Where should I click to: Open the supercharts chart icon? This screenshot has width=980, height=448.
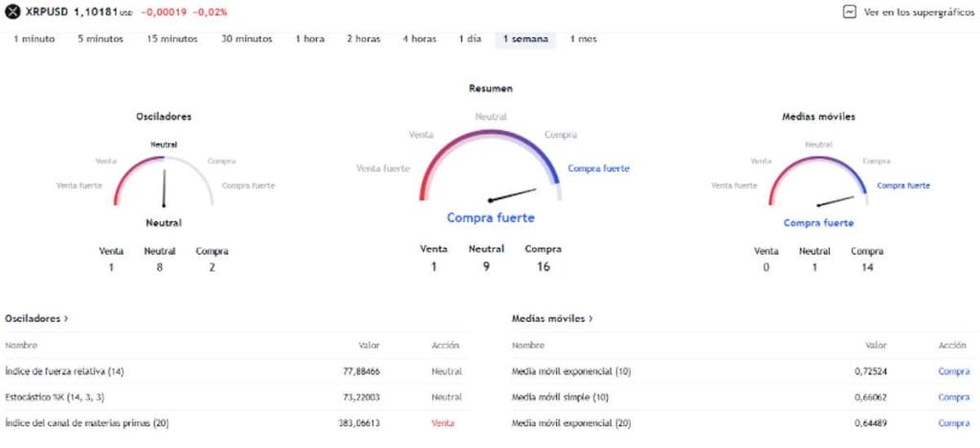(850, 11)
